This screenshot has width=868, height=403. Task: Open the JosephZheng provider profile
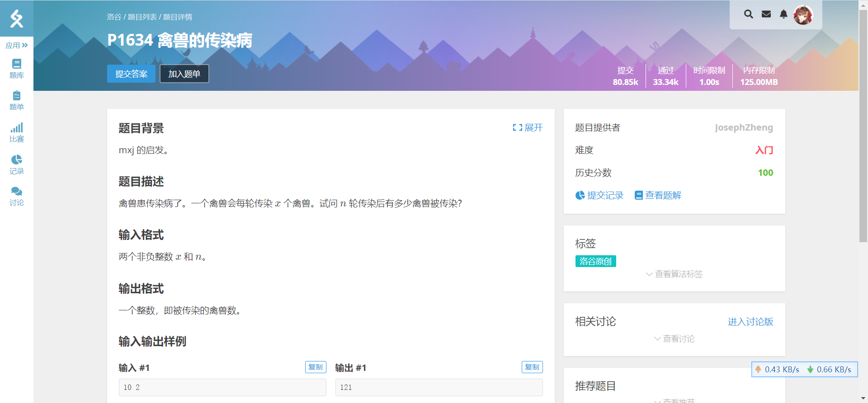coord(744,127)
